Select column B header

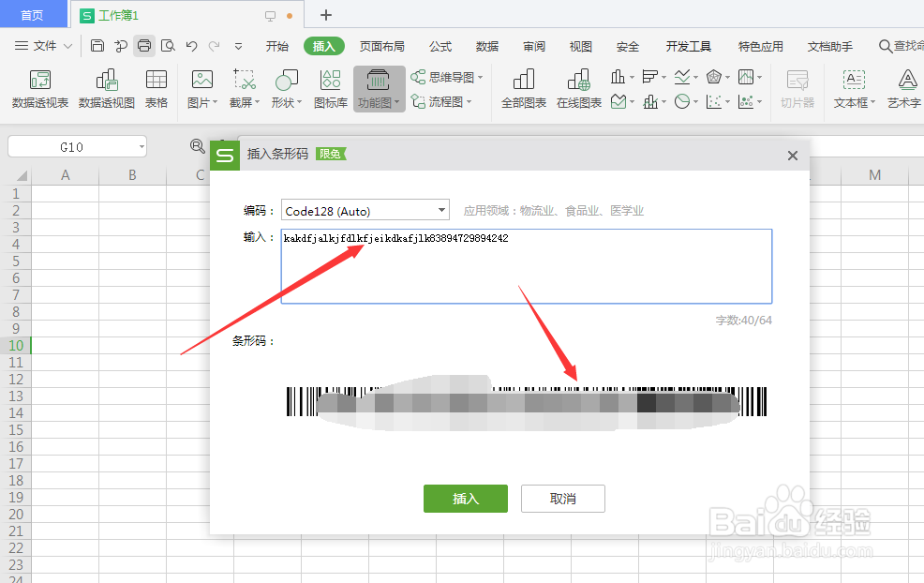(x=132, y=175)
